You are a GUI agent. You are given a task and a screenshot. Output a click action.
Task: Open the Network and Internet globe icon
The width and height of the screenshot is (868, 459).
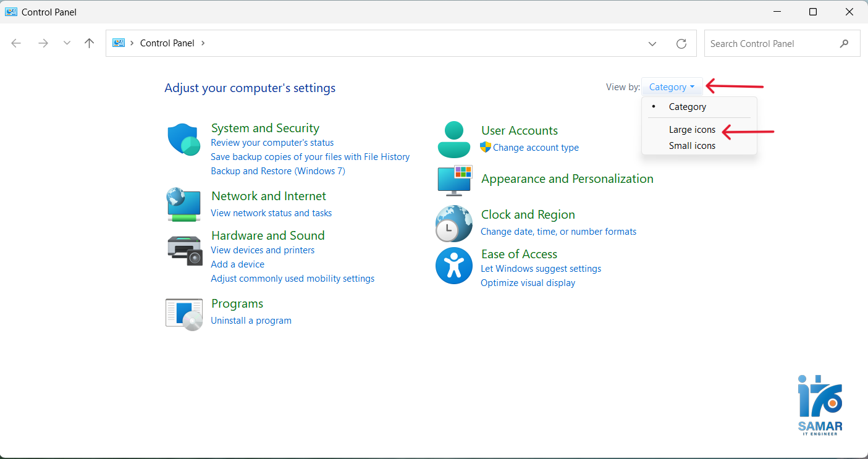click(x=183, y=204)
